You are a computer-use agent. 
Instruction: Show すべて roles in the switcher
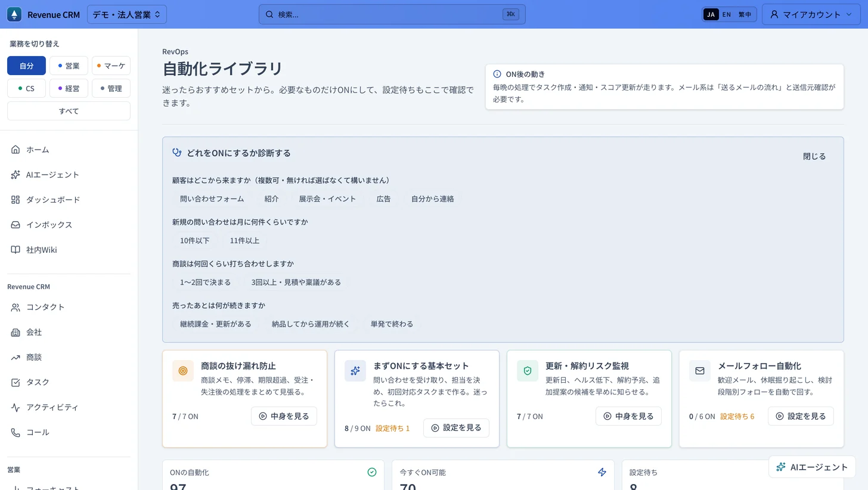tap(69, 111)
